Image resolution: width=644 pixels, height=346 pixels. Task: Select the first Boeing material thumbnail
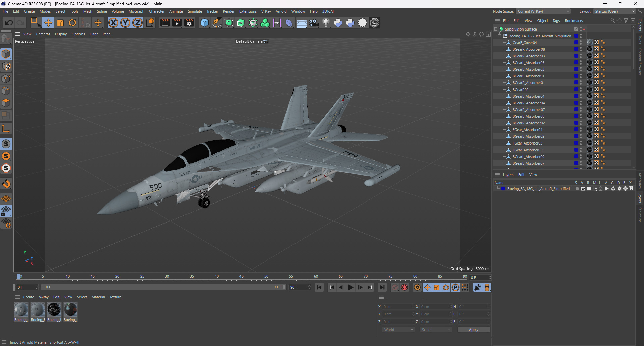21,309
